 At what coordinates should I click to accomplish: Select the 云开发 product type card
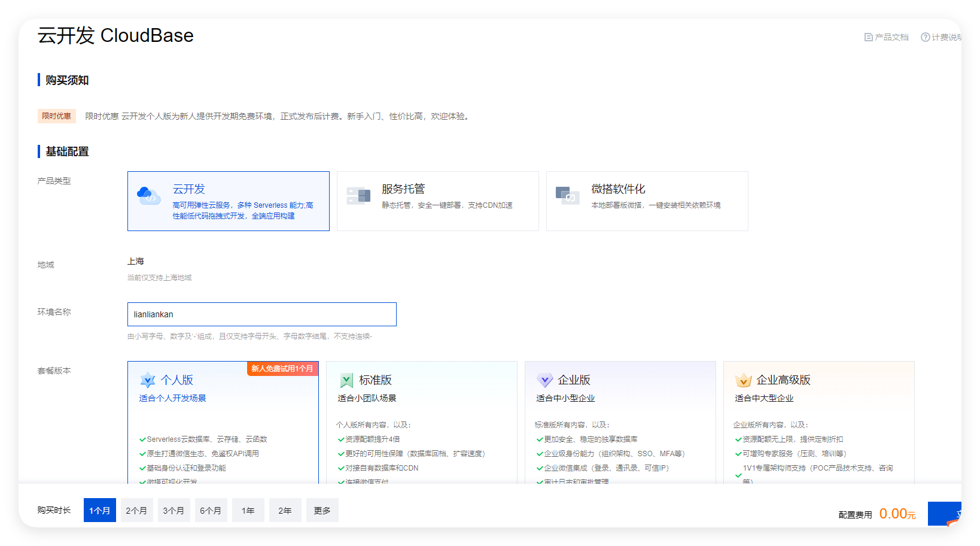click(229, 201)
